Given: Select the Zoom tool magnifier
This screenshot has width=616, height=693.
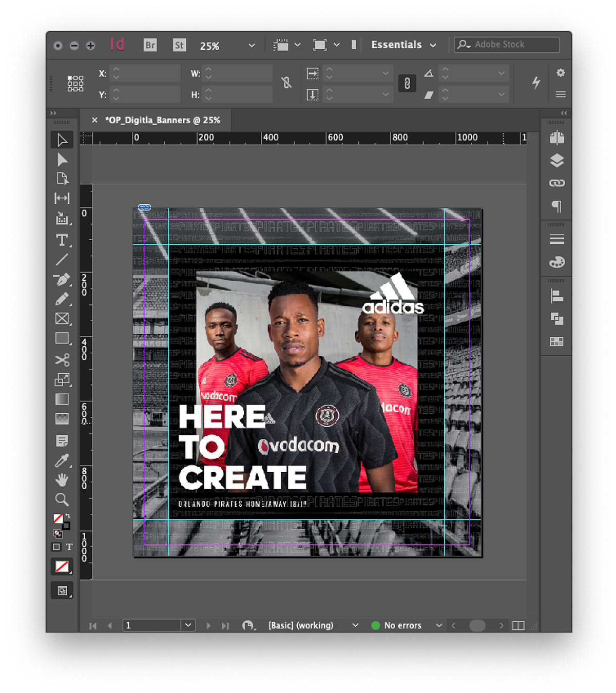Looking at the screenshot, I should click(x=62, y=499).
